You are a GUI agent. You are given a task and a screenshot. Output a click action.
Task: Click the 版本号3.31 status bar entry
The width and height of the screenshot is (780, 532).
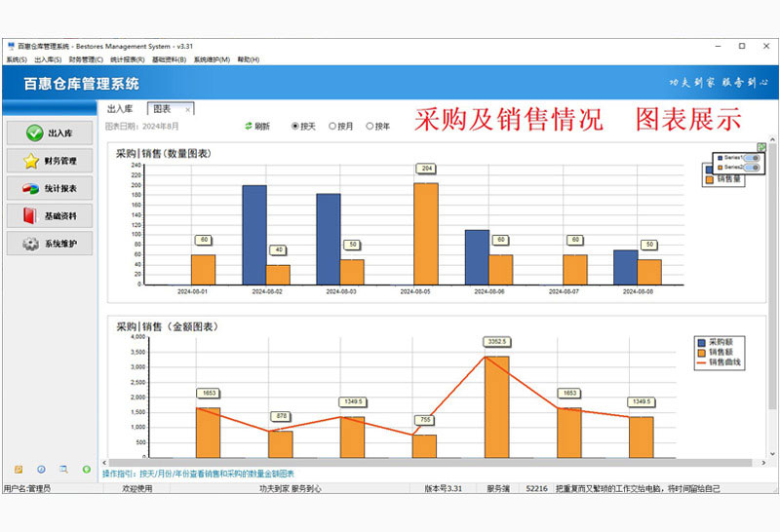pyautogui.click(x=444, y=489)
